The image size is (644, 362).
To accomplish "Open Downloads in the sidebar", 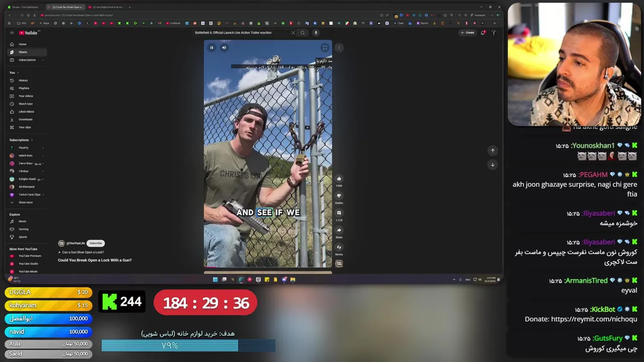I will (28, 119).
